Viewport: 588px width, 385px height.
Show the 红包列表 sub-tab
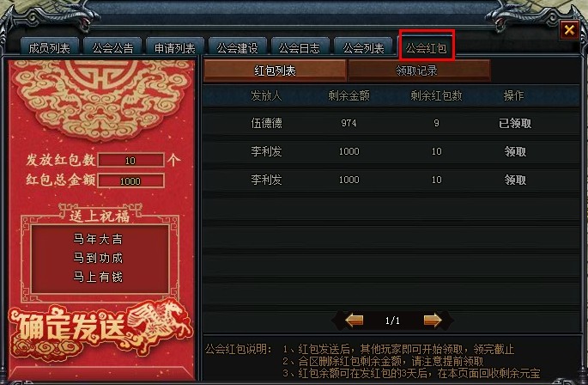tap(275, 70)
